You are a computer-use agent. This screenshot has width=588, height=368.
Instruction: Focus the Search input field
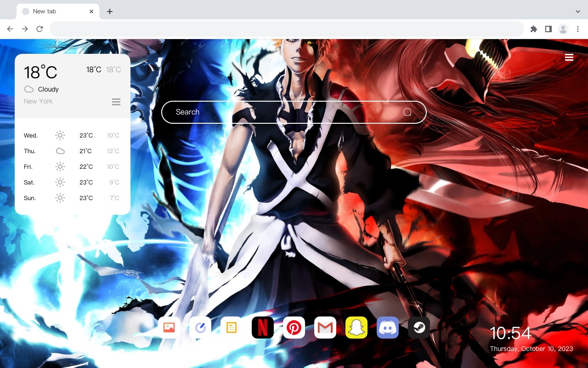point(294,112)
